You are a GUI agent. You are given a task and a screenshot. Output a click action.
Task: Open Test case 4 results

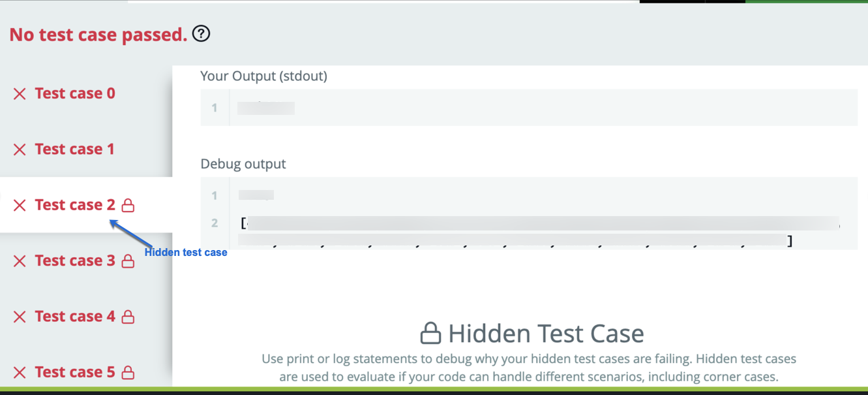74,317
